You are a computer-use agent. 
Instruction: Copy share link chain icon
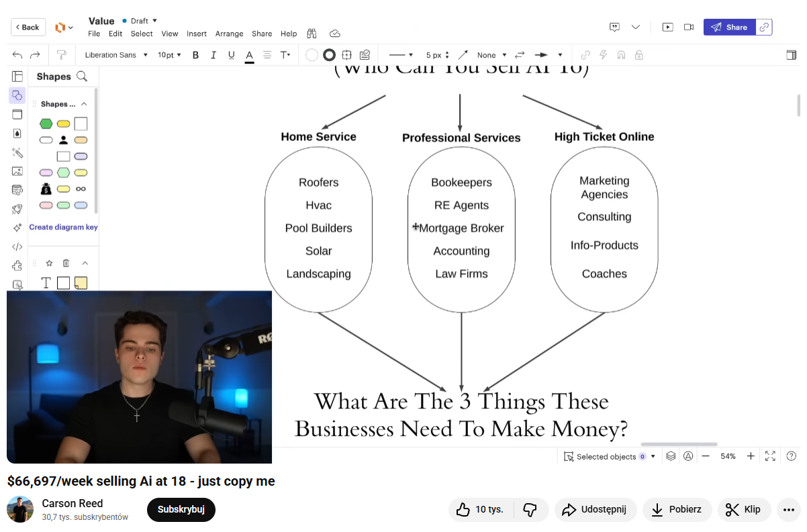[x=763, y=27]
